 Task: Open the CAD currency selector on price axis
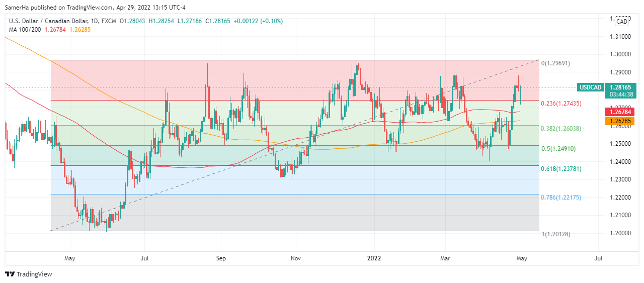pos(622,21)
